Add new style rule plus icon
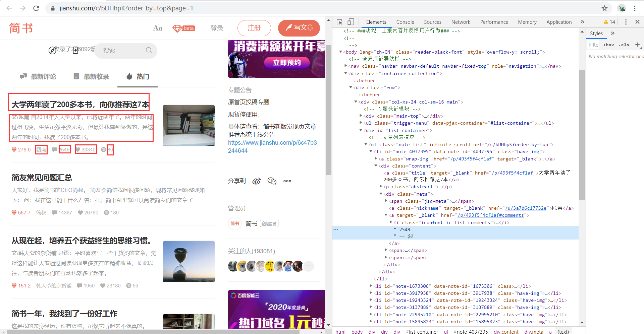Image resolution: width=644 pixels, height=334 pixels. tap(637, 45)
